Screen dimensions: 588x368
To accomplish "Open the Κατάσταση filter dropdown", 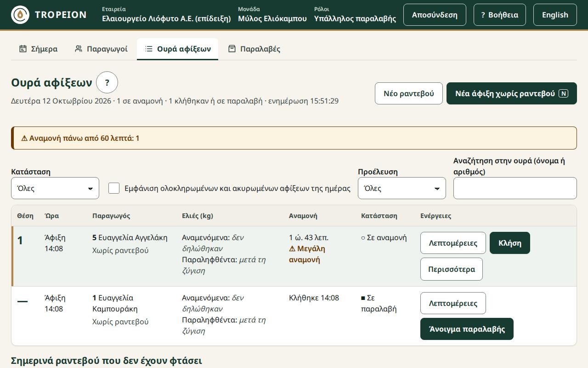I will coord(55,188).
